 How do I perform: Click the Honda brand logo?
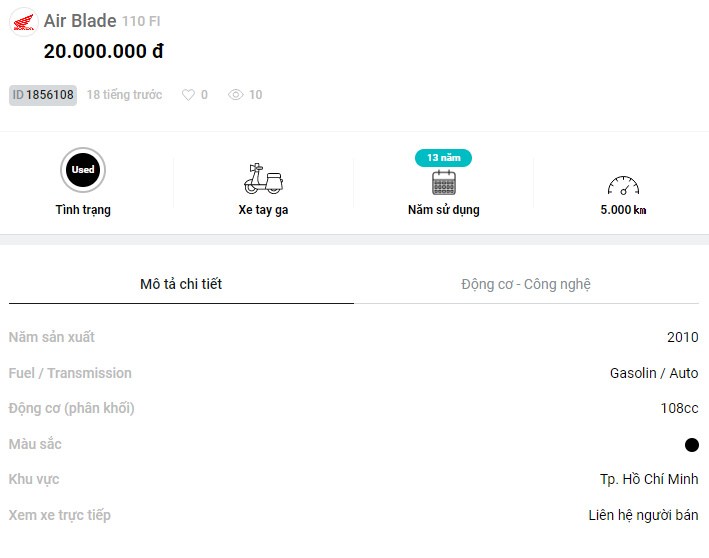point(24,22)
